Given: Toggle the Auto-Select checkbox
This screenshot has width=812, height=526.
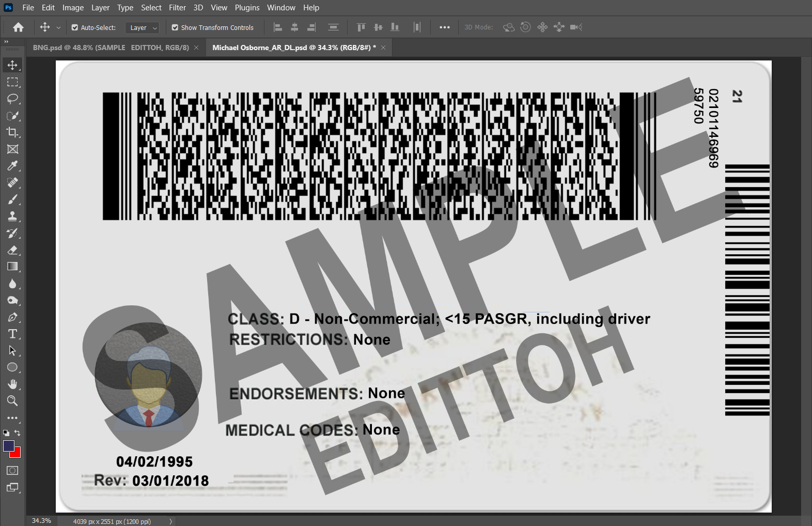Looking at the screenshot, I should [x=75, y=27].
